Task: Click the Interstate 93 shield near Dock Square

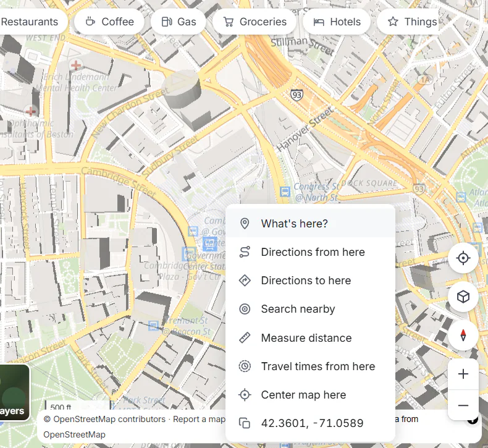Action: pos(419,188)
